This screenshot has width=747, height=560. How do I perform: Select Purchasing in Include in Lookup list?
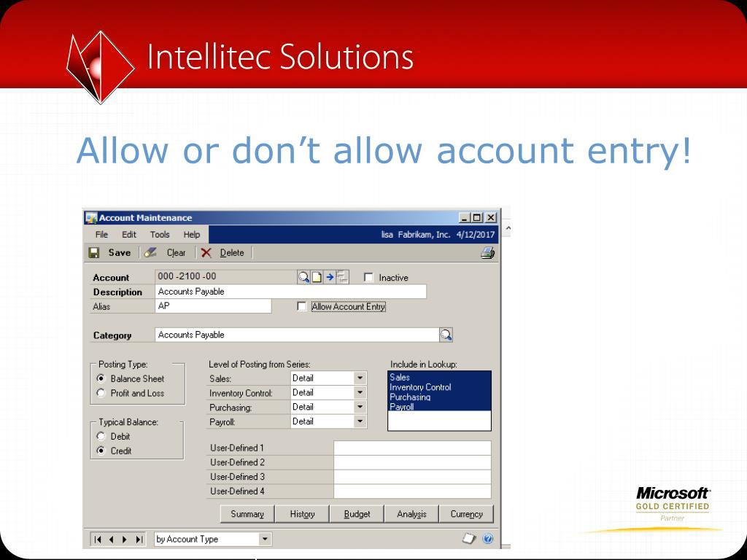(x=439, y=397)
